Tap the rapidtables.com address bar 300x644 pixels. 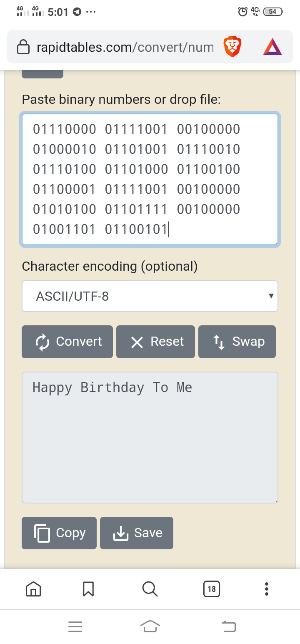point(125,47)
